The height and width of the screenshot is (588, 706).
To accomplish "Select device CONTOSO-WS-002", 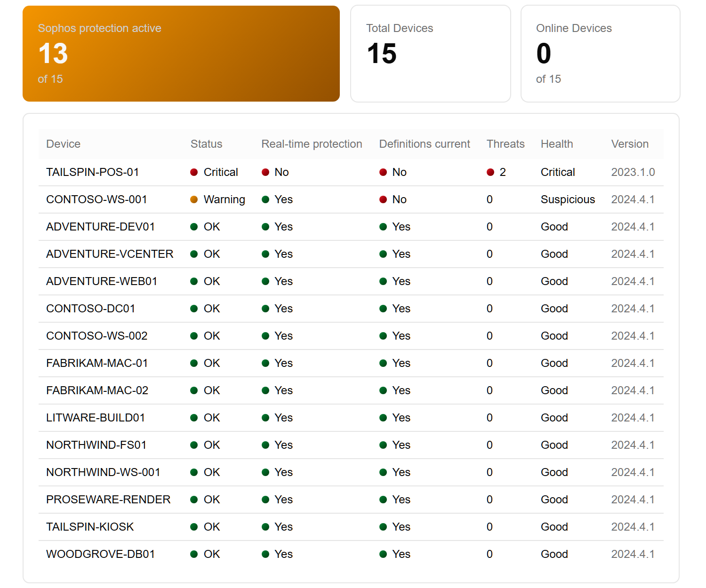I will pos(97,336).
